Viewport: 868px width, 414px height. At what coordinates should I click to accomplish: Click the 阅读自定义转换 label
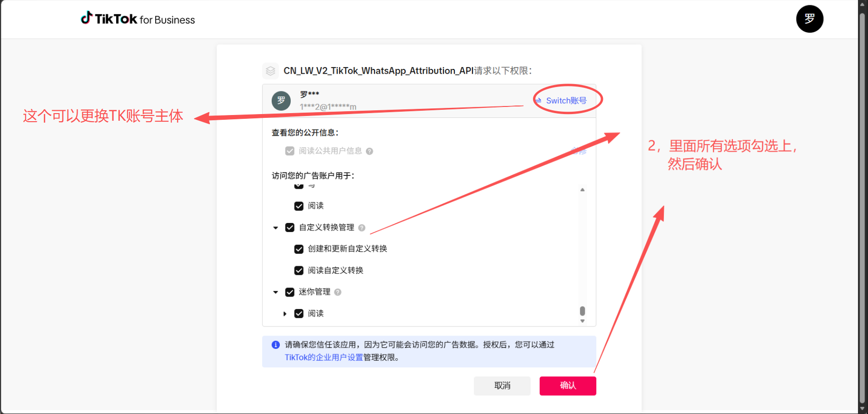(x=335, y=270)
